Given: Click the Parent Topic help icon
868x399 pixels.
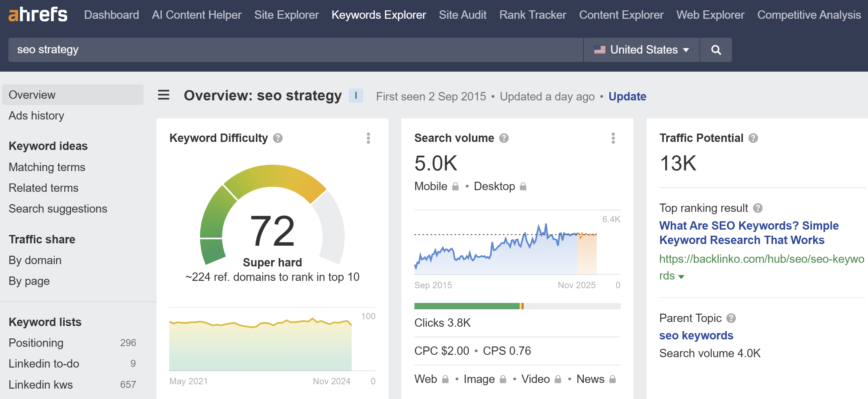Looking at the screenshot, I should tap(731, 318).
